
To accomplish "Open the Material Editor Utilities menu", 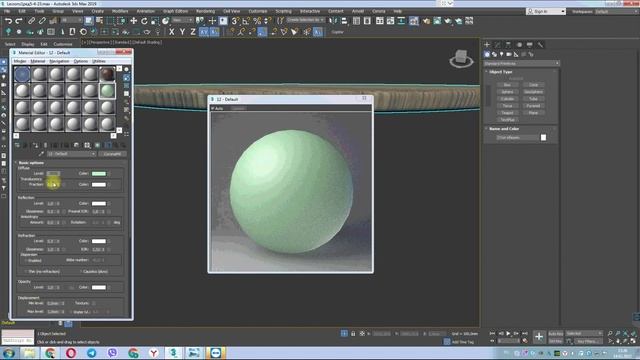I will [99, 61].
